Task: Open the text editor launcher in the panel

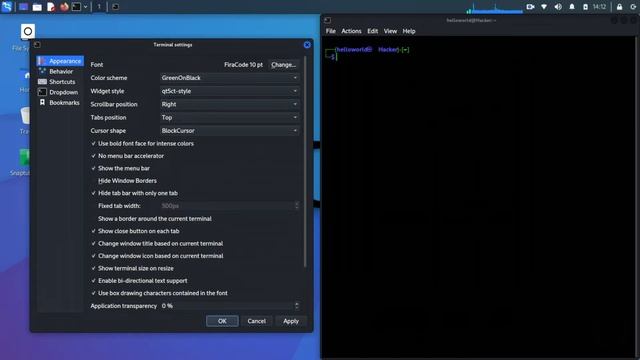Action: point(51,7)
